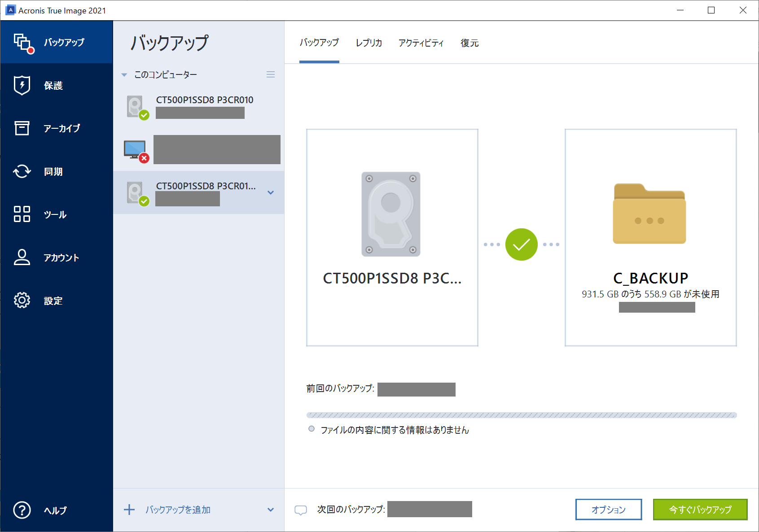Open the 同期 sync arrows icon

(22, 171)
